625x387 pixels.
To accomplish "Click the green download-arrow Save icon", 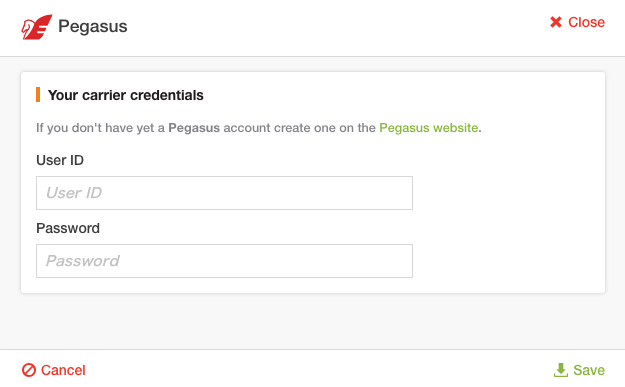I will tap(561, 370).
